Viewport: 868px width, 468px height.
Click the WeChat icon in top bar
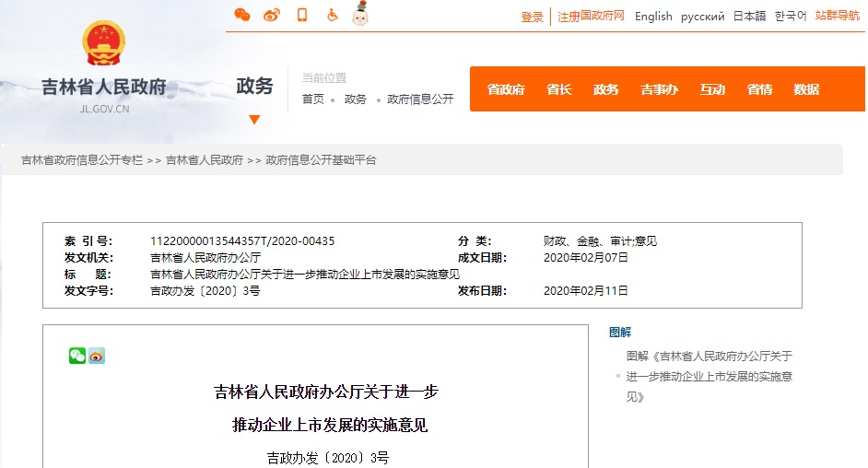(241, 15)
